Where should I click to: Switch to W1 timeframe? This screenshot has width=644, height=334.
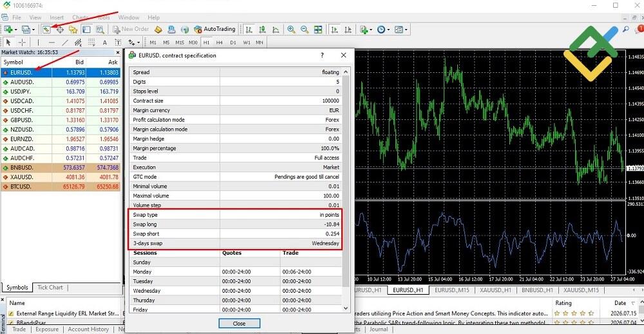(247, 43)
